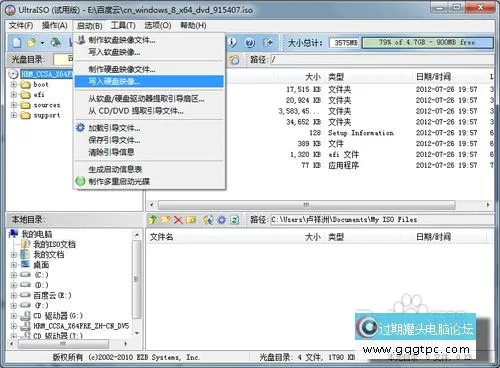The height and width of the screenshot is (368, 500).
Task: Expand the boot folder node
Action: (x=14, y=84)
